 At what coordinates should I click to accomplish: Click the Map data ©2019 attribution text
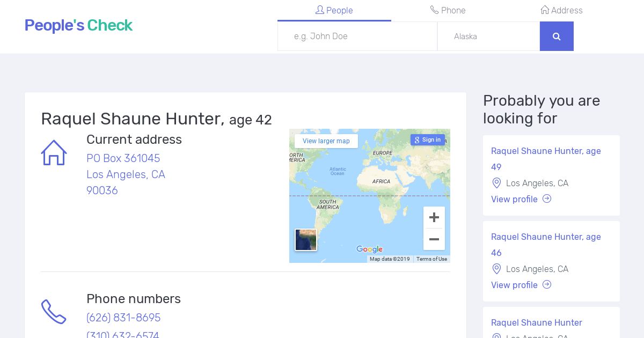point(390,259)
